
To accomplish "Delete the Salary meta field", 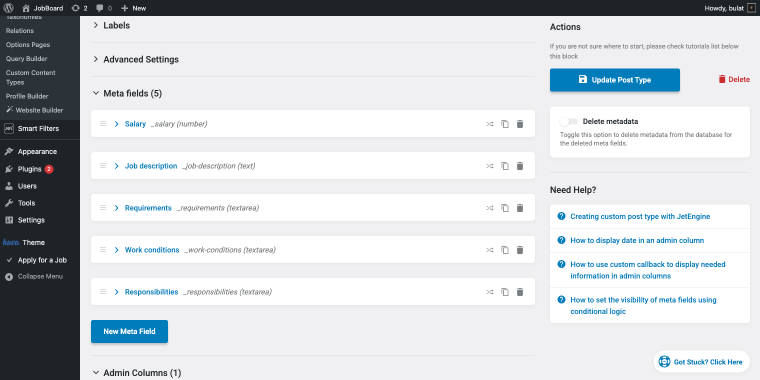I will pos(520,124).
